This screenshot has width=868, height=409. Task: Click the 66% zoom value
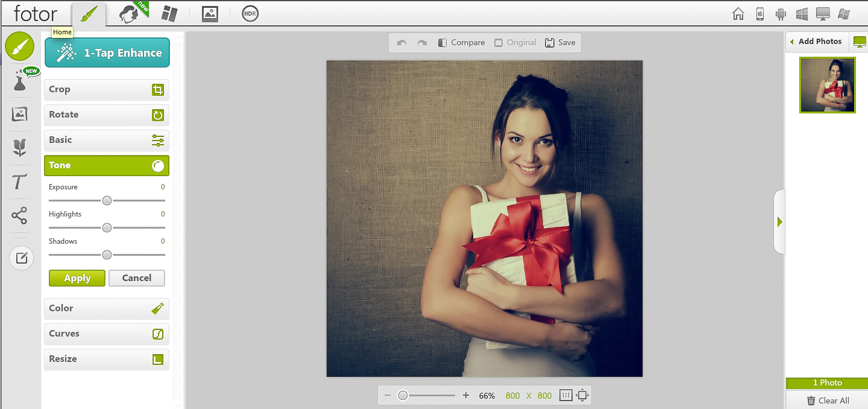click(487, 396)
